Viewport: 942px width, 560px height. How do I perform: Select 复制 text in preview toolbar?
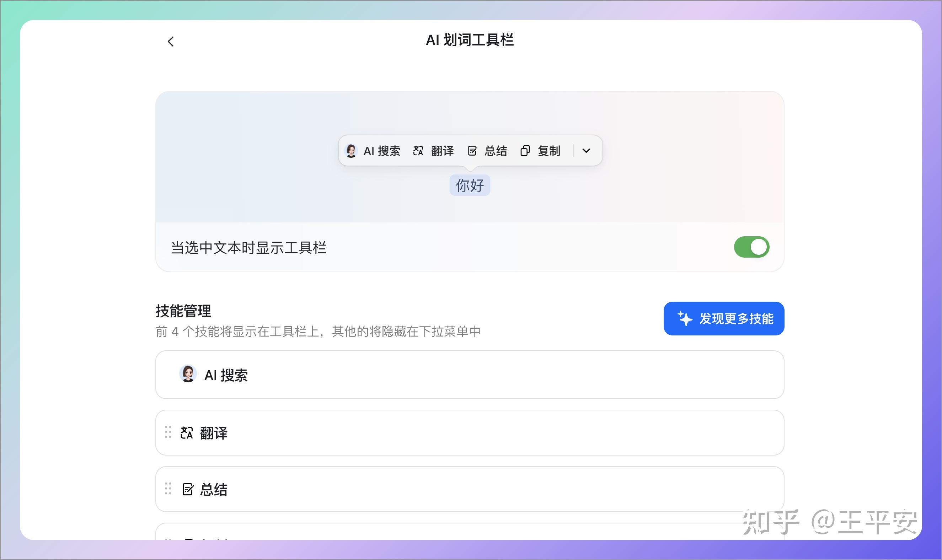point(549,151)
